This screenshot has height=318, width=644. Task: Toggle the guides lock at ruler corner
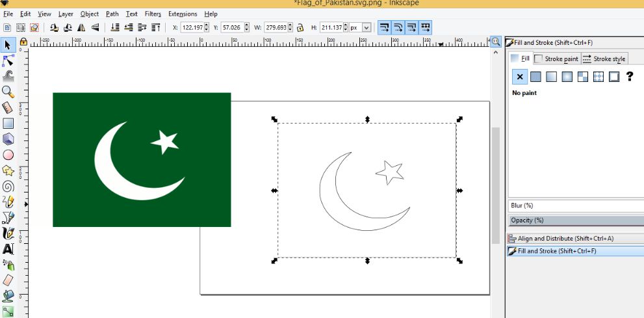[x=23, y=42]
